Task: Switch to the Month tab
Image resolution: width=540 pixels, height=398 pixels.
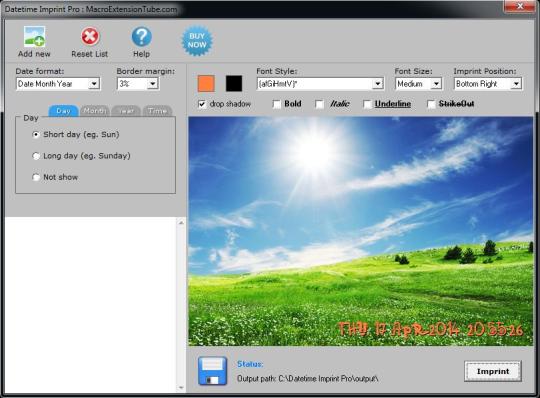Action: tap(95, 111)
